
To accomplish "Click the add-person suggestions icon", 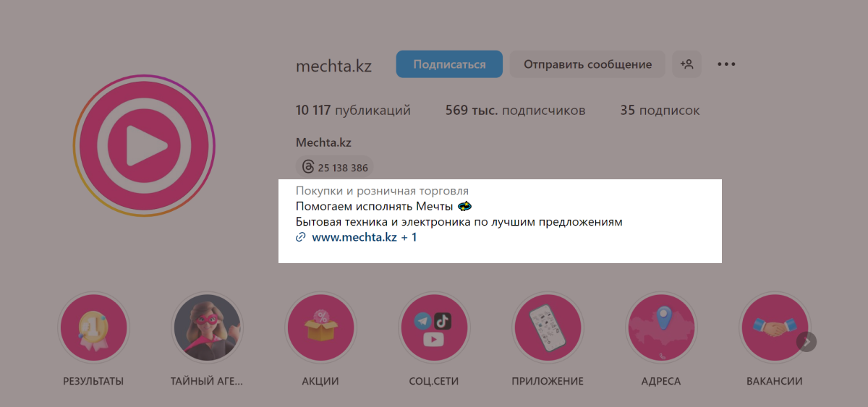I will [x=686, y=64].
